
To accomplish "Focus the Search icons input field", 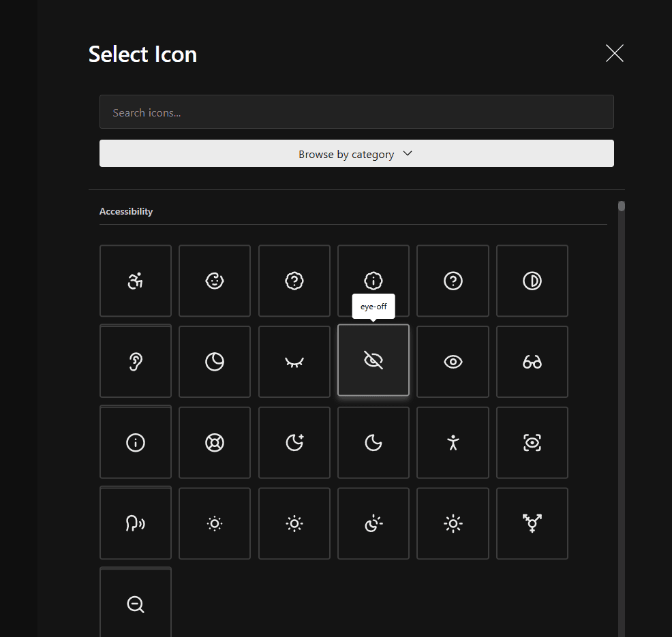I will point(356,112).
